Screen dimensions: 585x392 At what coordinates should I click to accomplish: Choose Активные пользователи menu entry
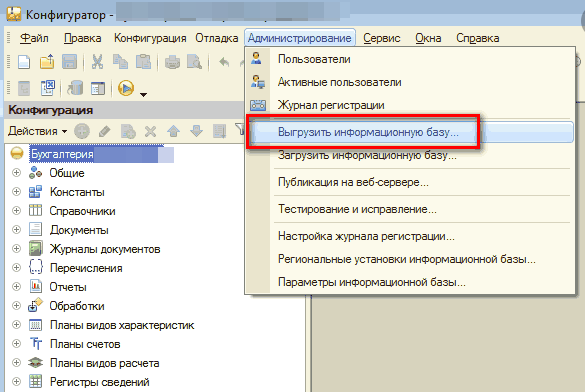[x=410, y=82]
